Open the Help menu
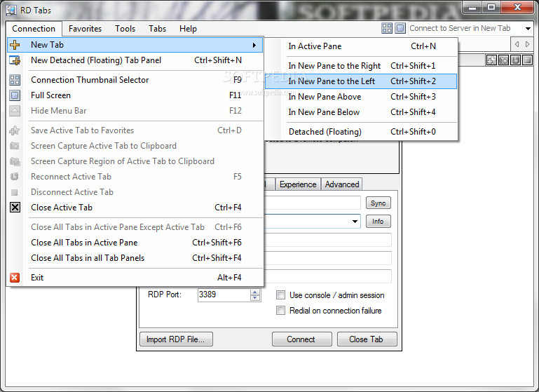The width and height of the screenshot is (539, 392). click(x=188, y=29)
